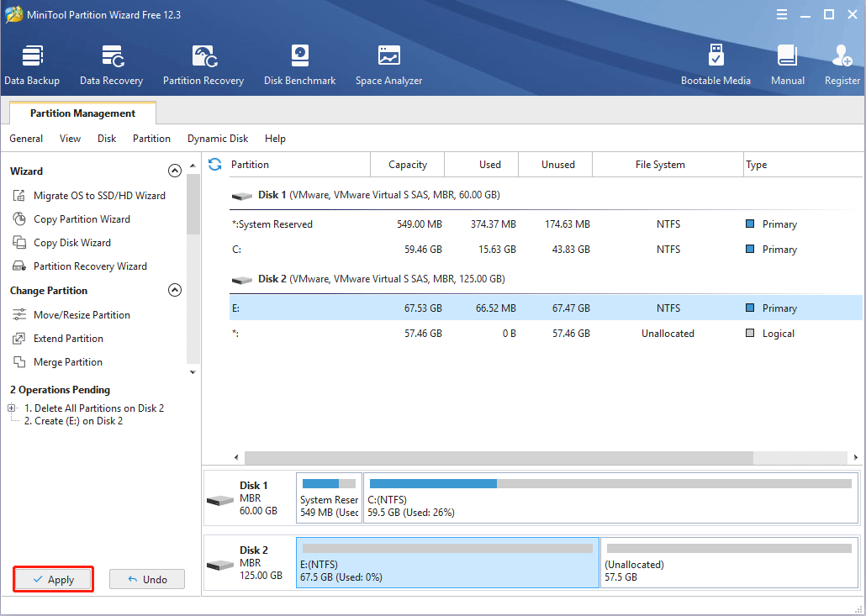Collapse the Change Partition section

(x=175, y=289)
